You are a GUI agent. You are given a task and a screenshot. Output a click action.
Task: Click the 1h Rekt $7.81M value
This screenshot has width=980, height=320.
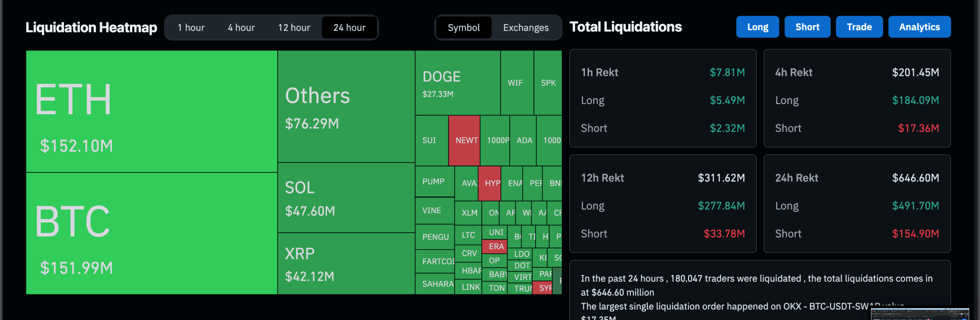(727, 72)
